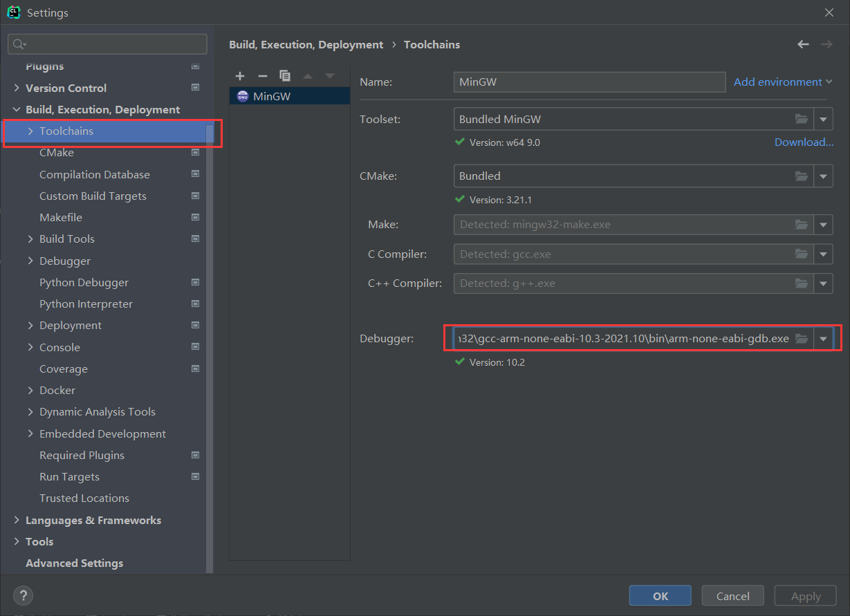Copy the selected toolchain
This screenshot has width=850, height=616.
[285, 75]
